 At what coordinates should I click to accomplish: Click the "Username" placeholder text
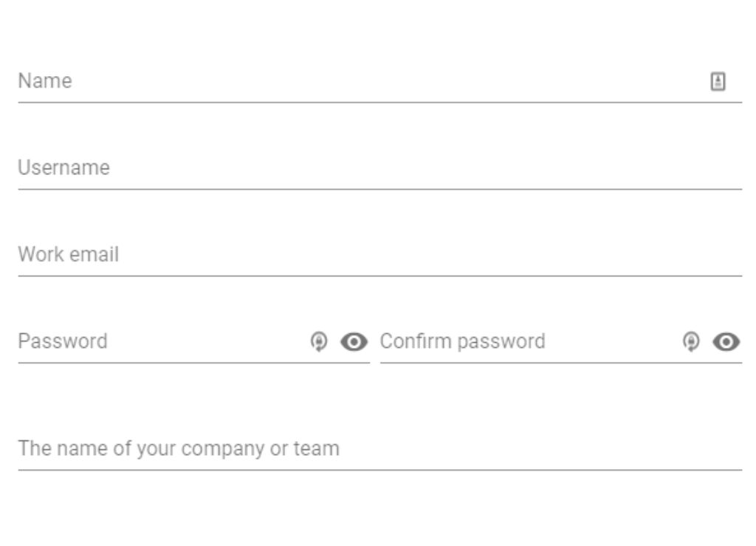[x=63, y=168]
